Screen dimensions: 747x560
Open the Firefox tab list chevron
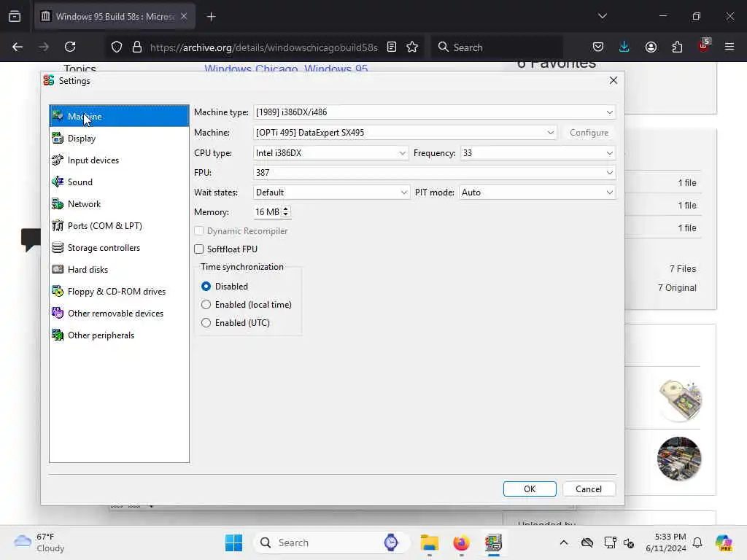602,16
